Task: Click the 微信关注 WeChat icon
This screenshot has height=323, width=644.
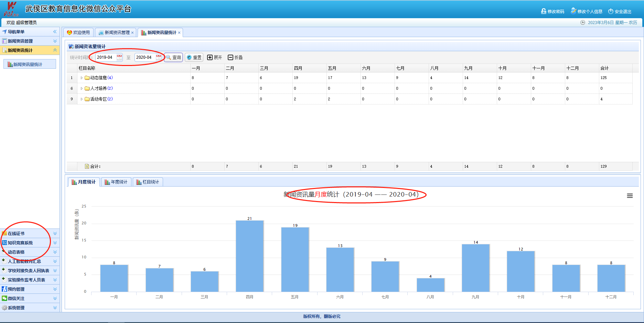Action: [4, 298]
